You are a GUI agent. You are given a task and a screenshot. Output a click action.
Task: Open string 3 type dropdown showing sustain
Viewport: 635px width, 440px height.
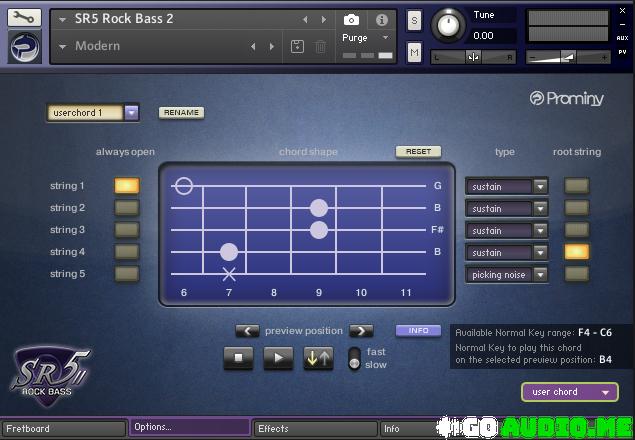507,231
